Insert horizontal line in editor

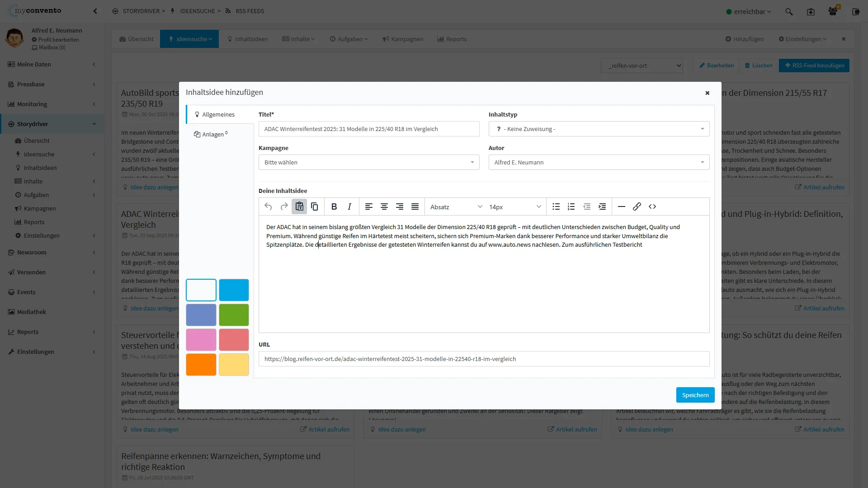(622, 206)
